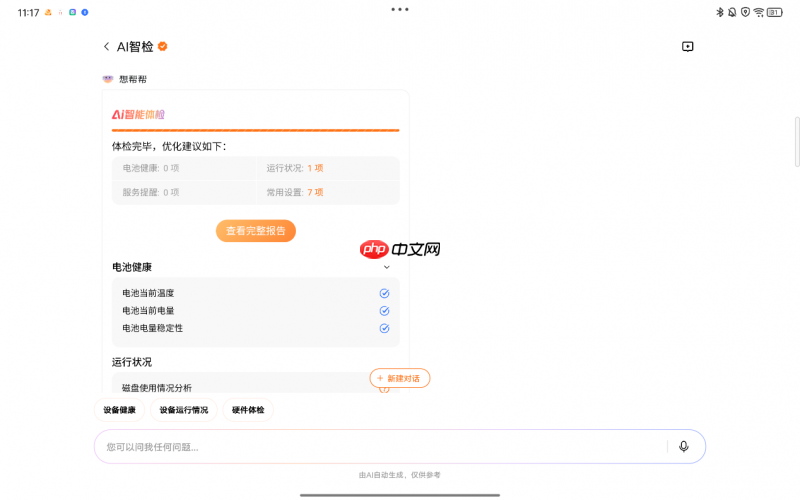This screenshot has width=800, height=500.
Task: Click the orange progress bar under AI智能体检
Action: coord(256,131)
